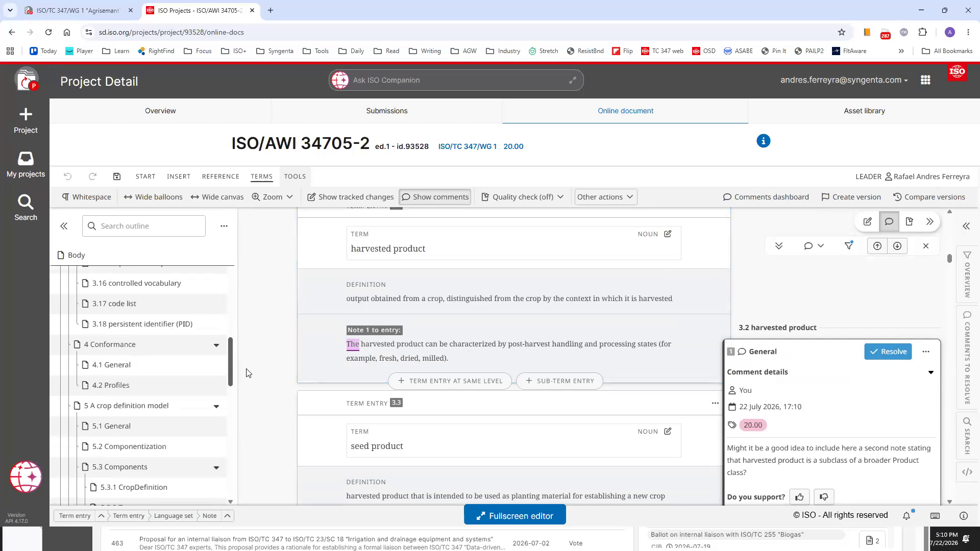This screenshot has height=551, width=980.
Task: Open term entry 3.3 options menu
Action: (x=715, y=403)
